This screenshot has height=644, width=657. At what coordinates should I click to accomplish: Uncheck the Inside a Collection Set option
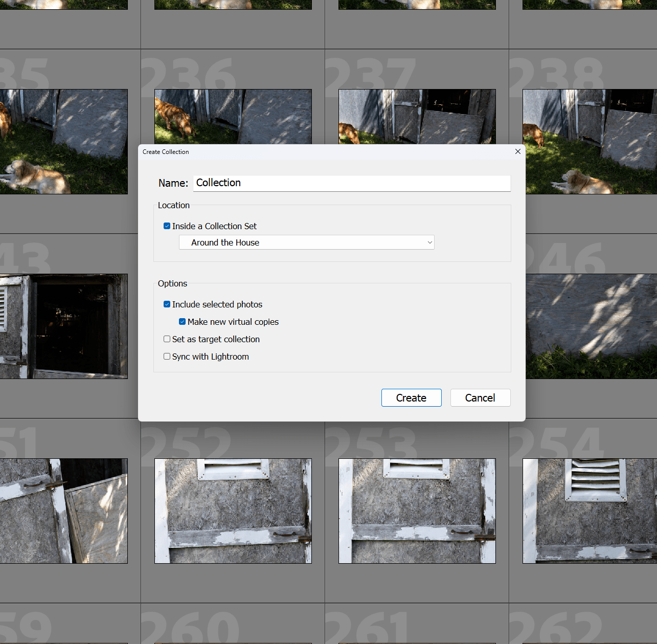click(x=167, y=226)
